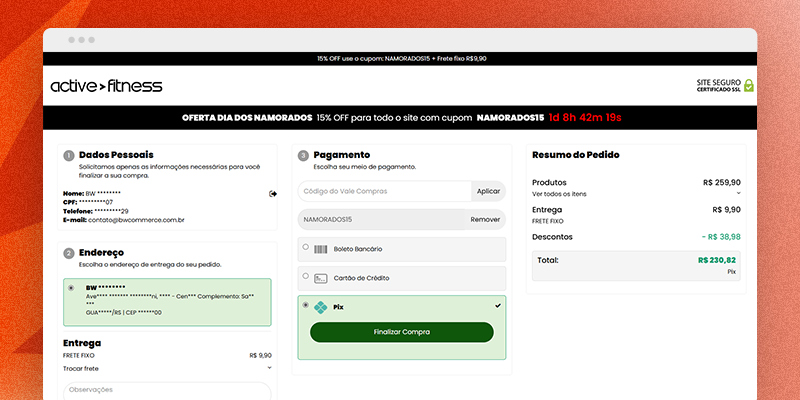Click the Pix diamond logo icon
This screenshot has height=400, width=800.
320,307
